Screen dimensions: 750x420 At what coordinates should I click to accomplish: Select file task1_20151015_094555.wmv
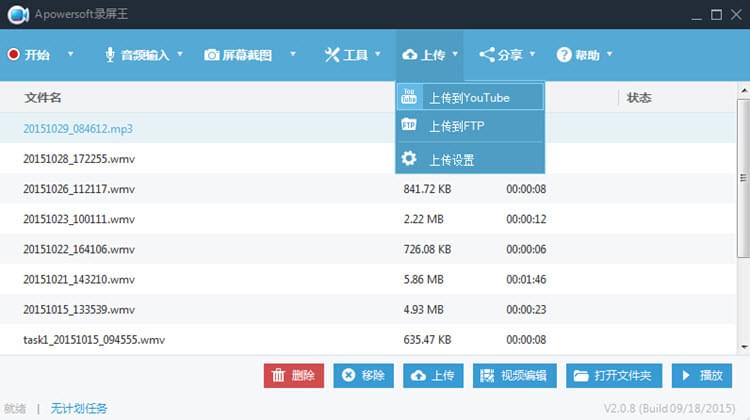(94, 340)
